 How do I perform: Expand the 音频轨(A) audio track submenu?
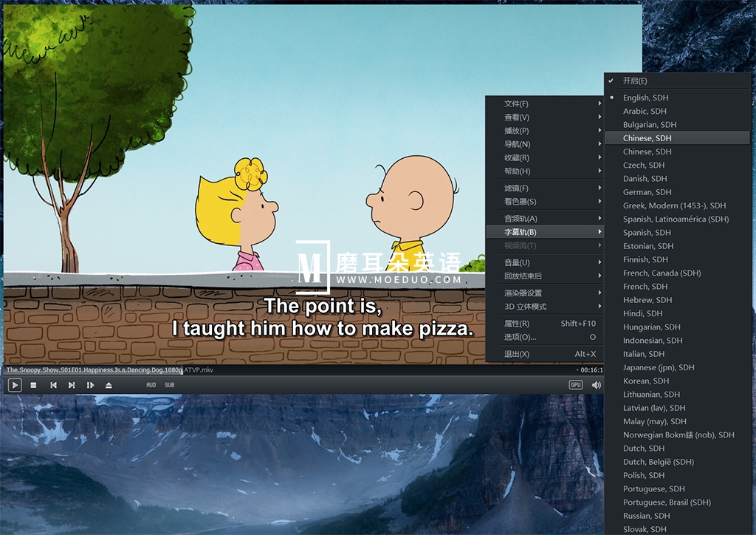coord(520,219)
